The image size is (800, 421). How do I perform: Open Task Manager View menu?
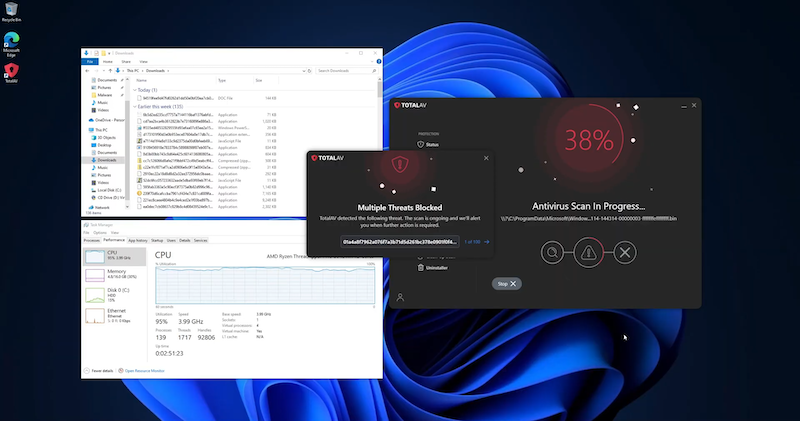pyautogui.click(x=115, y=233)
